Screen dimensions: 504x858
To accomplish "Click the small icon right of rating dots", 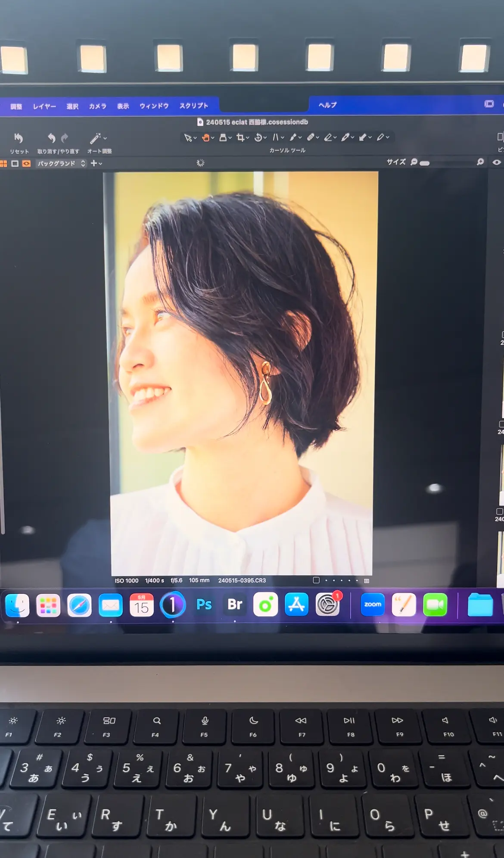I will (367, 580).
